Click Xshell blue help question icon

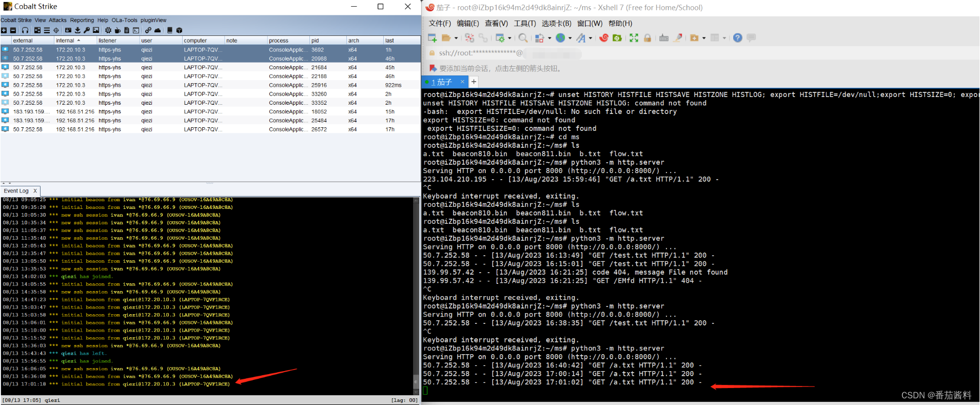[737, 38]
